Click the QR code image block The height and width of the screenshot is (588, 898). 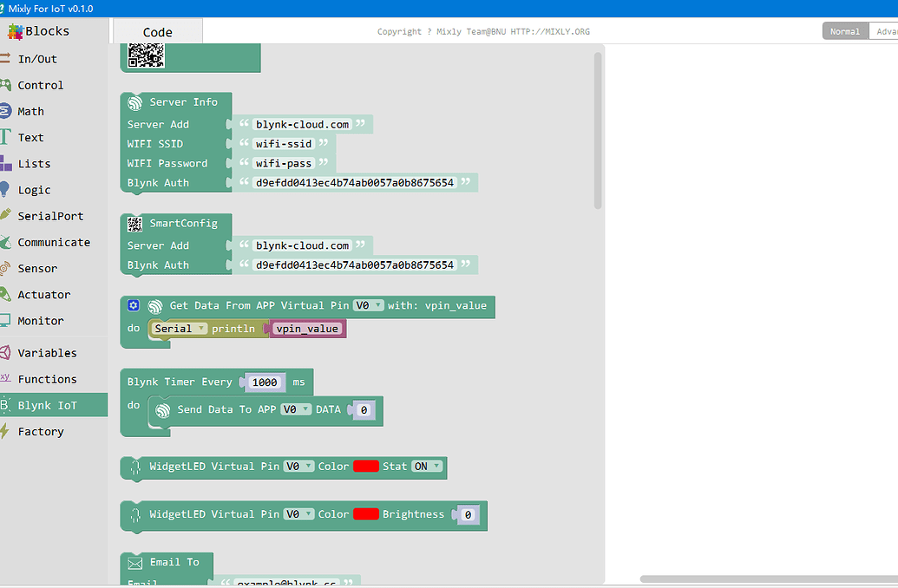click(x=146, y=56)
